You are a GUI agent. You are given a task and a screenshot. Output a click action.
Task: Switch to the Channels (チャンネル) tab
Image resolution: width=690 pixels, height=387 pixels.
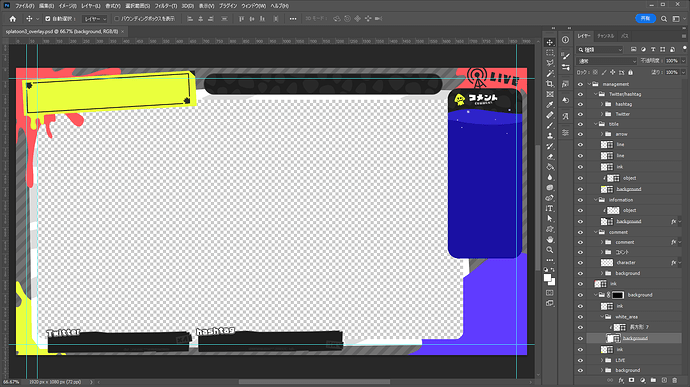coord(606,36)
